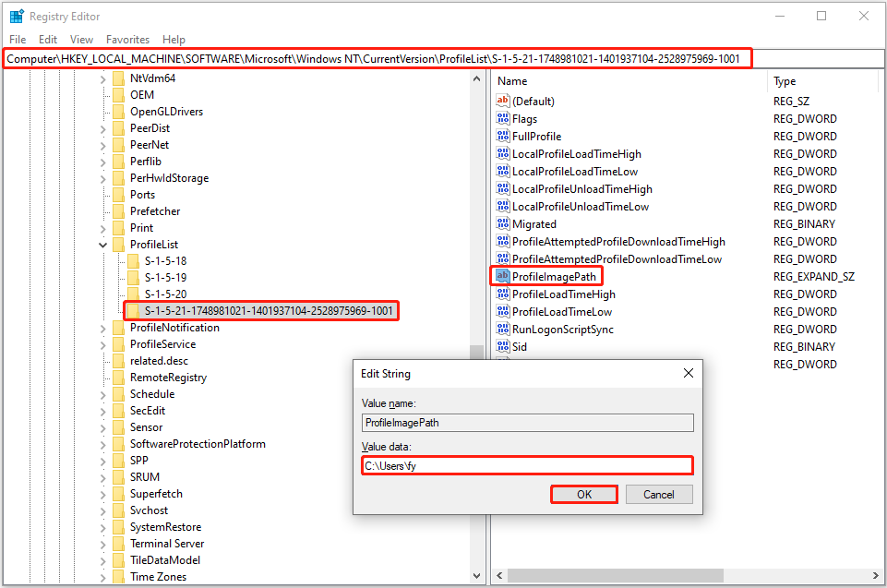The width and height of the screenshot is (887, 588).
Task: Click the LocalProfileUnloadTimeHigh value icon
Action: [x=502, y=189]
